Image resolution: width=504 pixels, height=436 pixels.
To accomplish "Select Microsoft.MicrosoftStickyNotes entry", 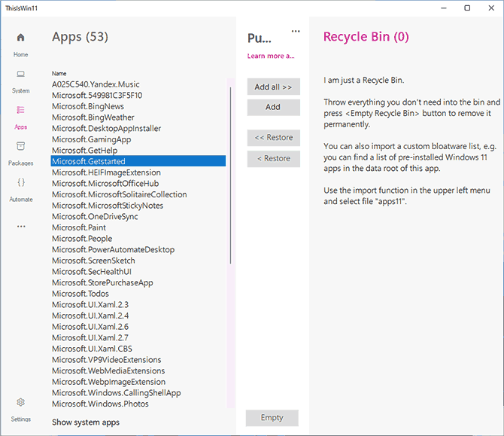I will [138, 206].
